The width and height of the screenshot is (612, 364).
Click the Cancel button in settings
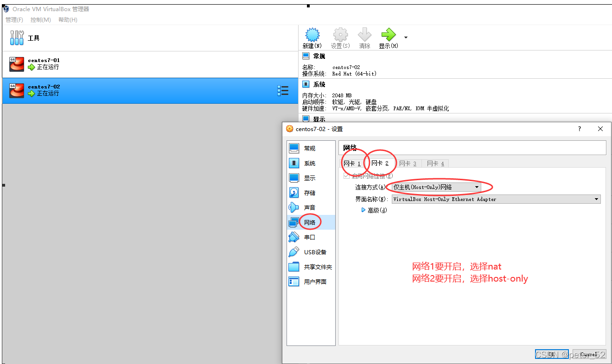589,354
